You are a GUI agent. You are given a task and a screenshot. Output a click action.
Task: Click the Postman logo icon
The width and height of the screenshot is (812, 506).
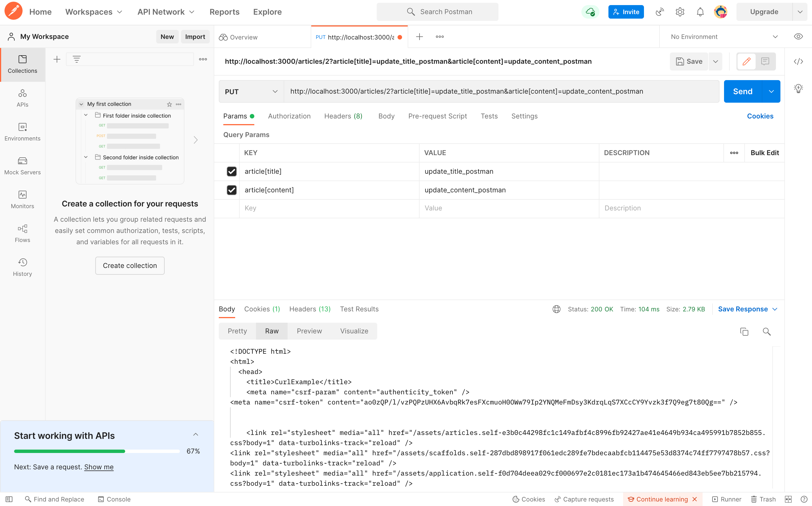[13, 11]
